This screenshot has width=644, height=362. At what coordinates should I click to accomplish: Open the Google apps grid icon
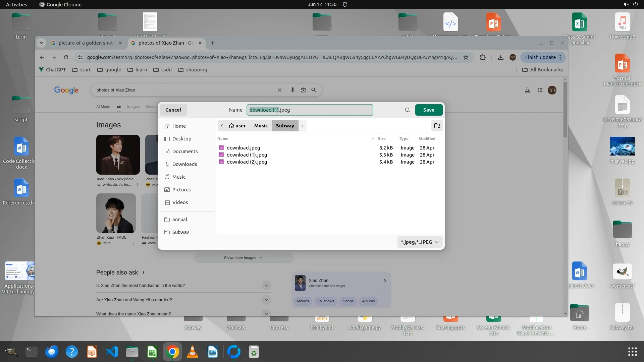coord(540,90)
